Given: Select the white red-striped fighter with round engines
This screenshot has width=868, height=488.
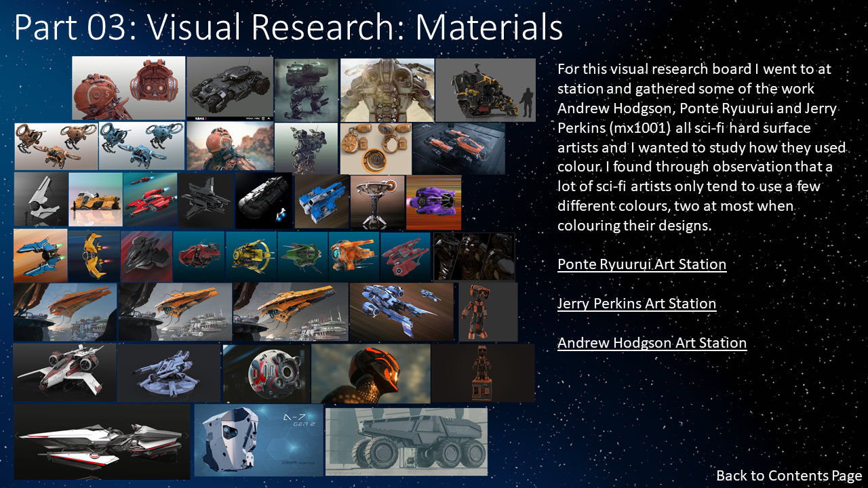Looking at the screenshot, I should [64, 373].
